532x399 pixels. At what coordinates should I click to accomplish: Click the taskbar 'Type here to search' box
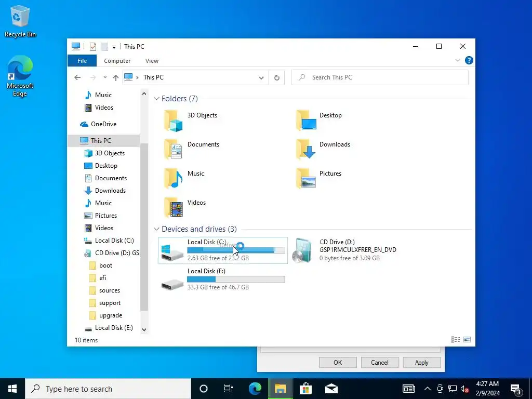pyautogui.click(x=108, y=389)
